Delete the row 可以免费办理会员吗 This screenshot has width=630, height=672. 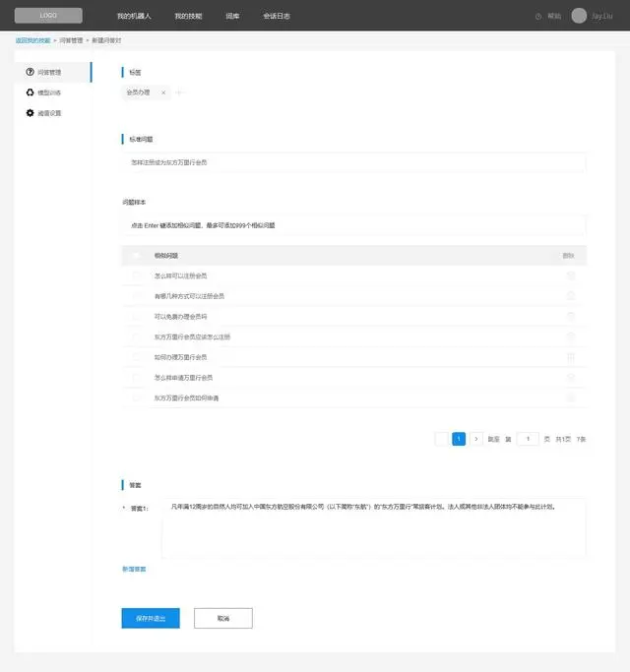tap(571, 316)
